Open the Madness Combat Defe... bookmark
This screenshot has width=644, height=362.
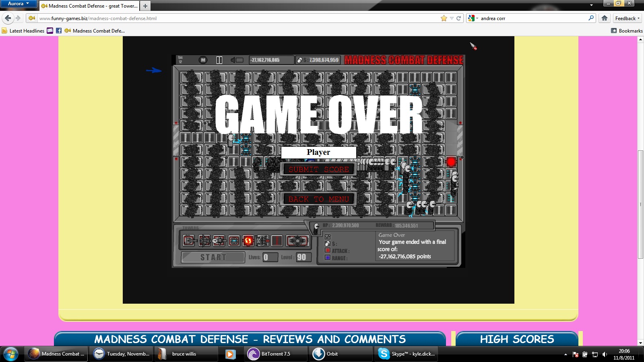coord(95,31)
